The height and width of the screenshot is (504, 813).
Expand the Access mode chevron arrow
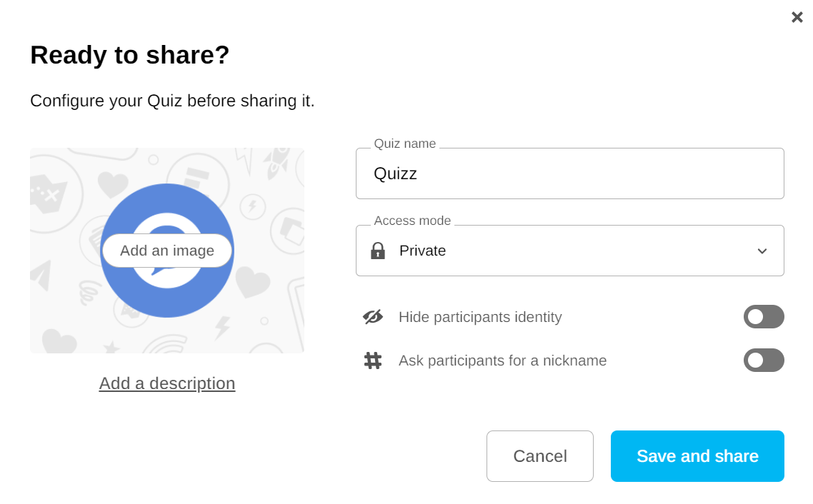762,251
